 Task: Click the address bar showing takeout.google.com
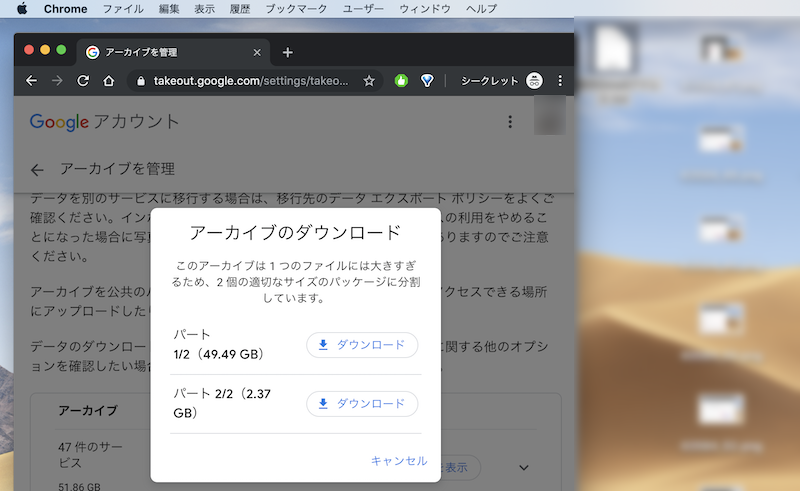(x=250, y=81)
